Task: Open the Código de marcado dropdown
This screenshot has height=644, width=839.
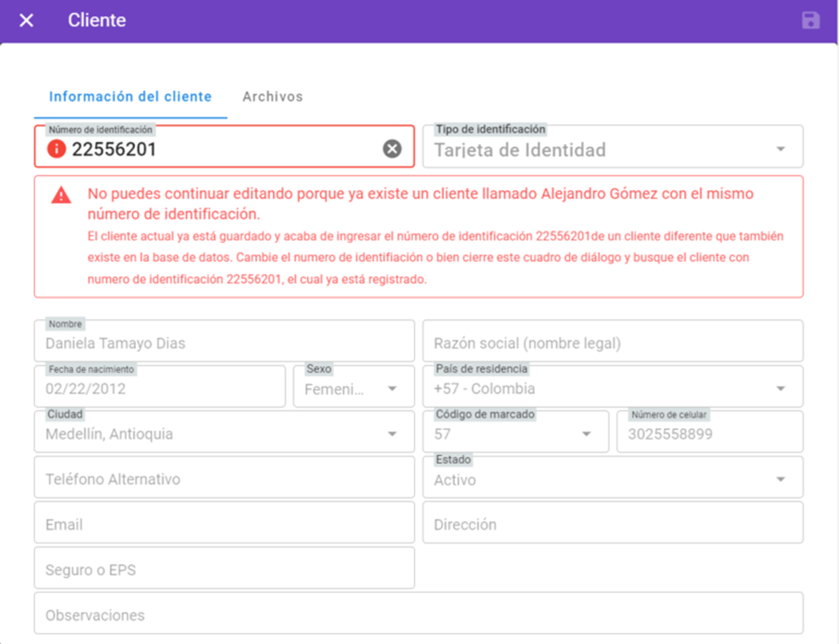Action: coord(586,435)
